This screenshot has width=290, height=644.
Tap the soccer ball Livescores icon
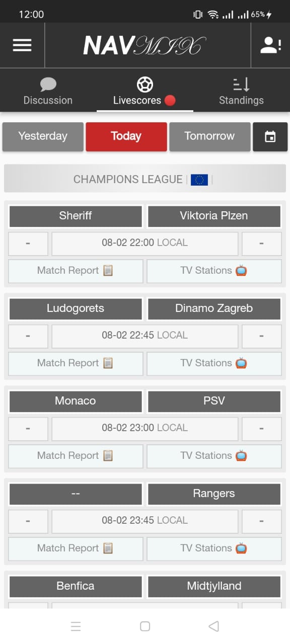click(144, 84)
